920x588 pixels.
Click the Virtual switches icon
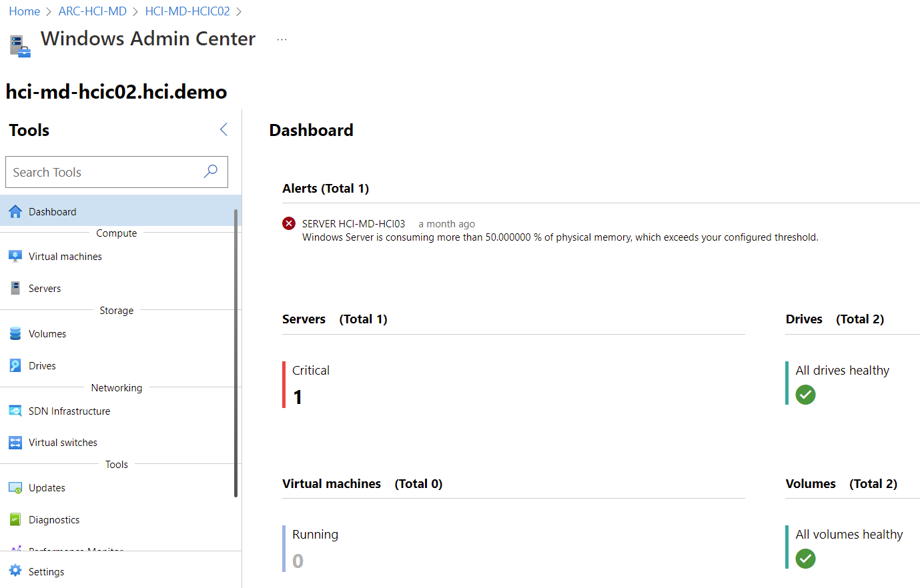click(15, 443)
